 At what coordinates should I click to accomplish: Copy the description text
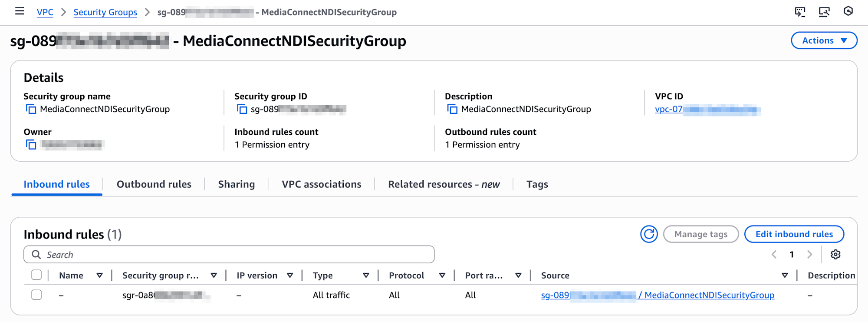pyautogui.click(x=452, y=109)
